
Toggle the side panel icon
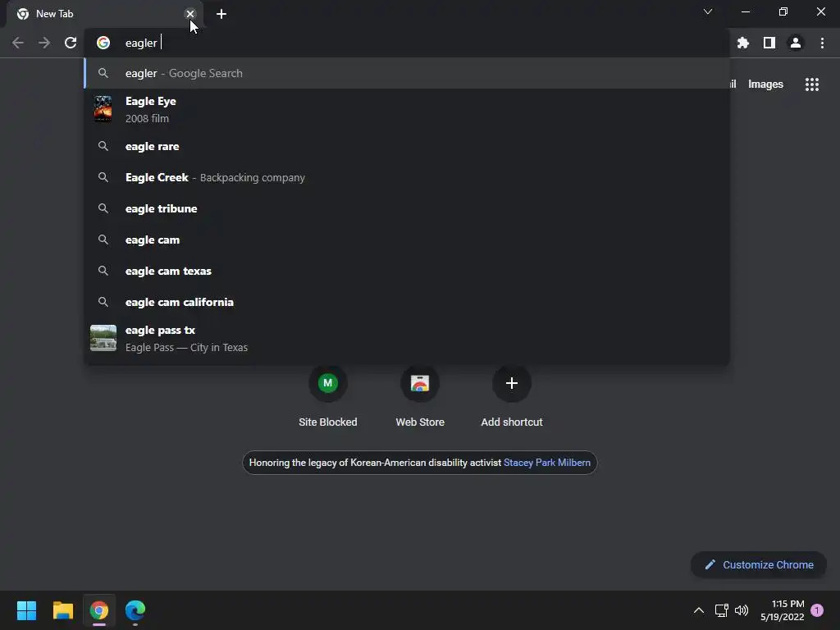[769, 43]
